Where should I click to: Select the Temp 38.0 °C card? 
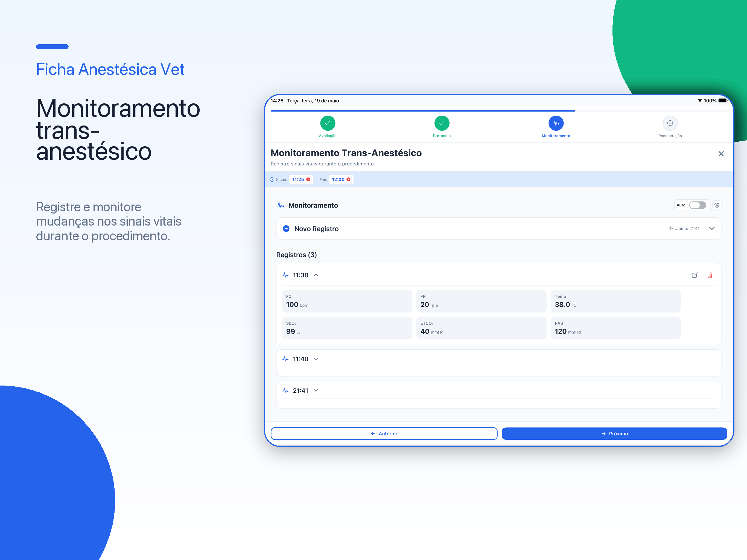tap(616, 301)
